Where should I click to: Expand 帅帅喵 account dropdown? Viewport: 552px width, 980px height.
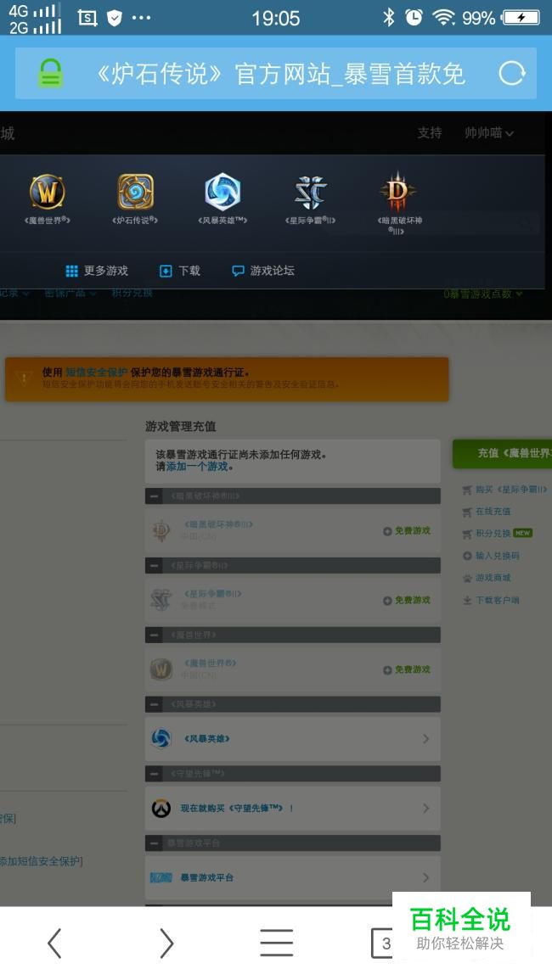489,132
